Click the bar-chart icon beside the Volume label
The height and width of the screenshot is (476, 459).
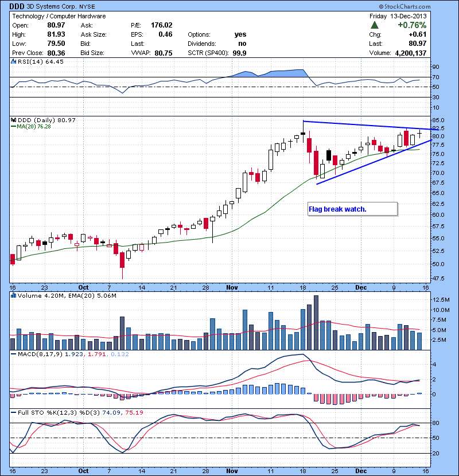coord(13,295)
